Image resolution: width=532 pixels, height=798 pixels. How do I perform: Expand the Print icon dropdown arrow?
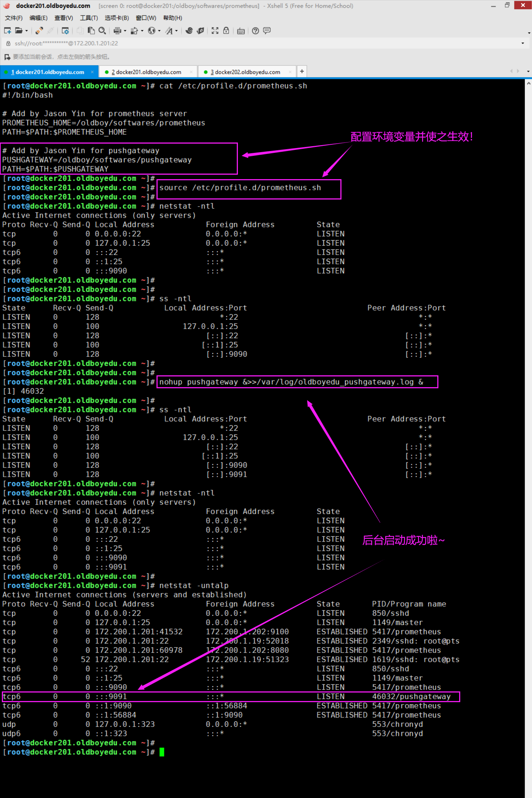point(125,31)
